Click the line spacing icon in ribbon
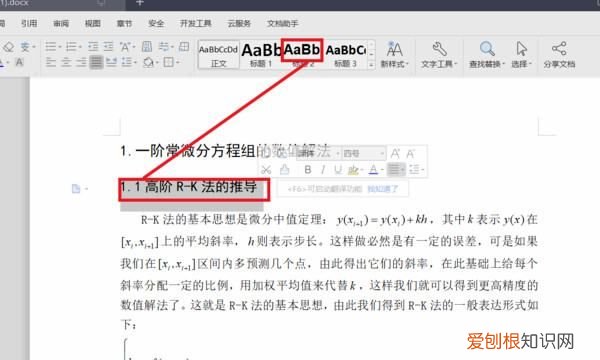 [x=126, y=62]
